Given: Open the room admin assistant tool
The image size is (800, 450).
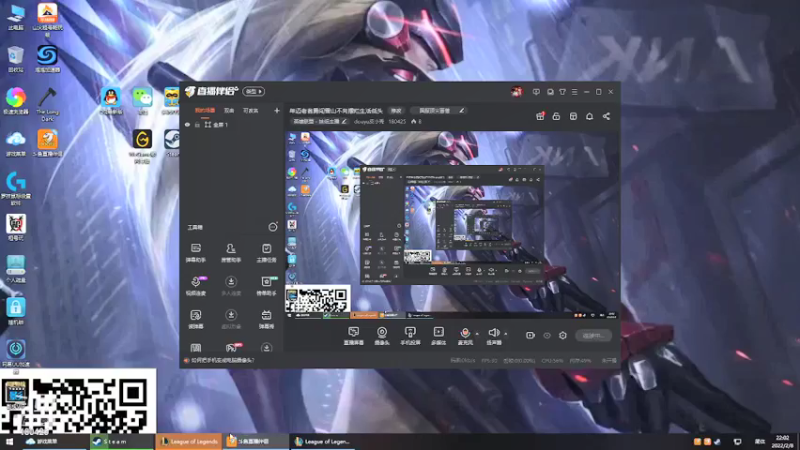Looking at the screenshot, I should pos(231,253).
